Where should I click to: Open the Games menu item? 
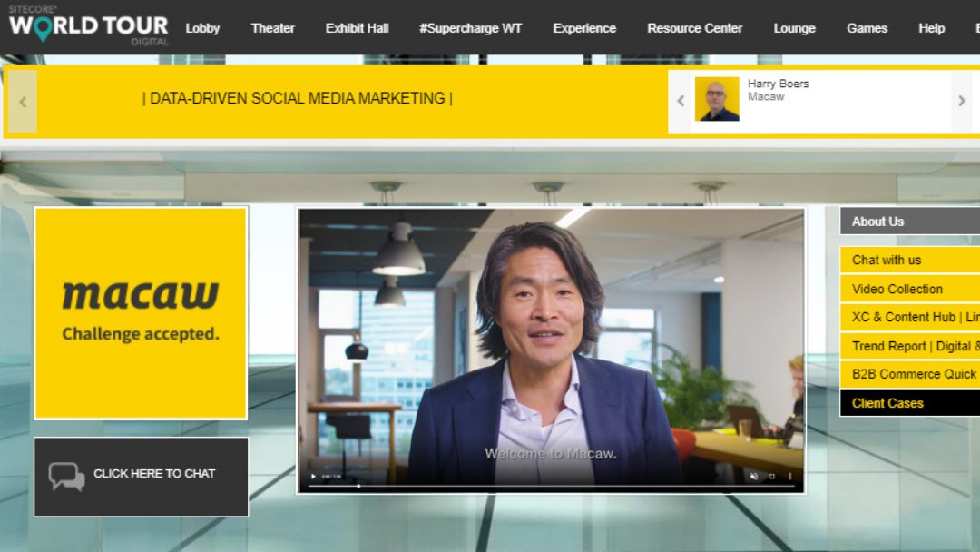[x=867, y=28]
